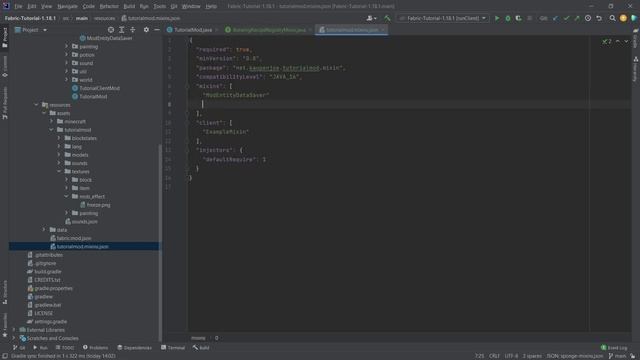Rollback changes with undo arrow icon
Viewport: 640px width, 360px height.
[x=599, y=18]
